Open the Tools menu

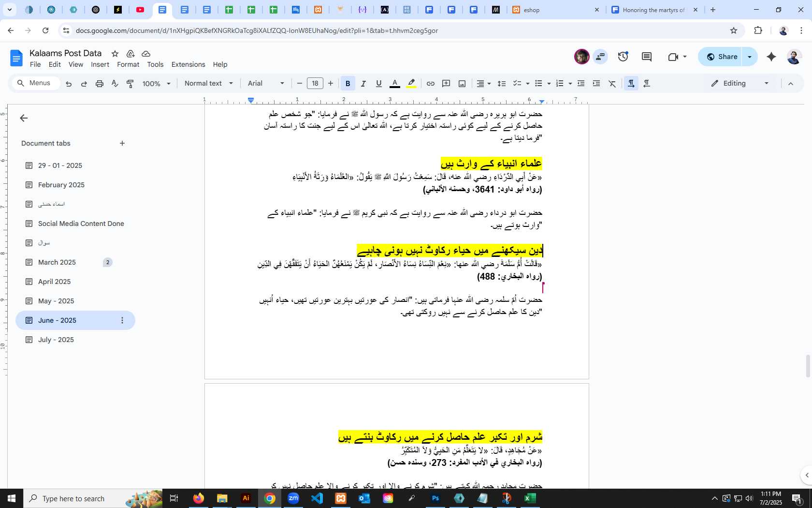point(155,64)
